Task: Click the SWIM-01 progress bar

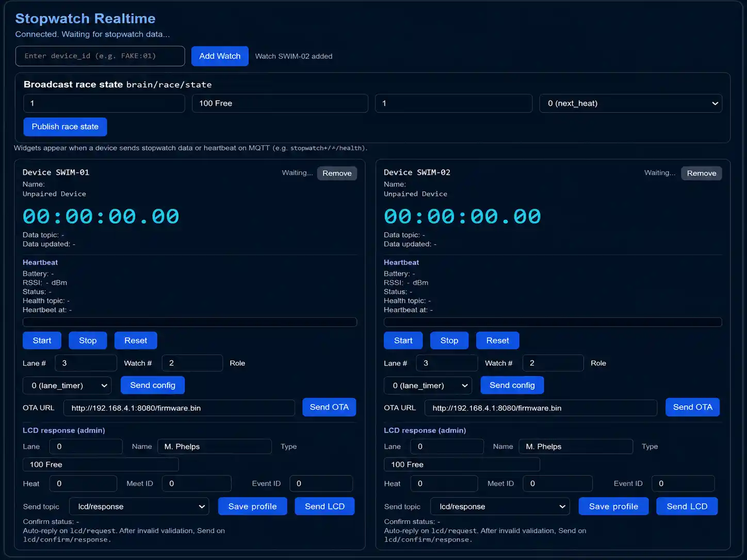Action: coord(190,322)
